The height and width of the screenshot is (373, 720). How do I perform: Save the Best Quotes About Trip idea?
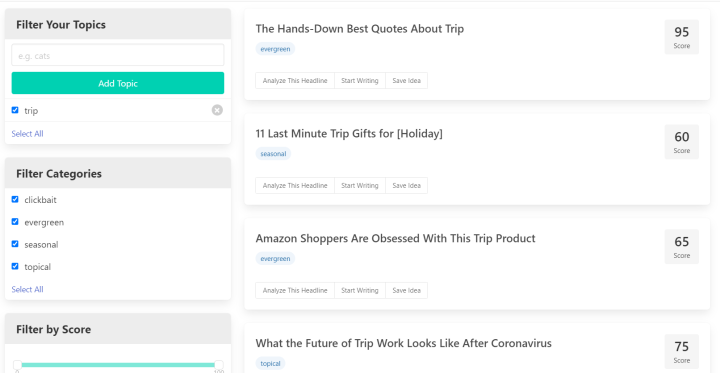(406, 80)
